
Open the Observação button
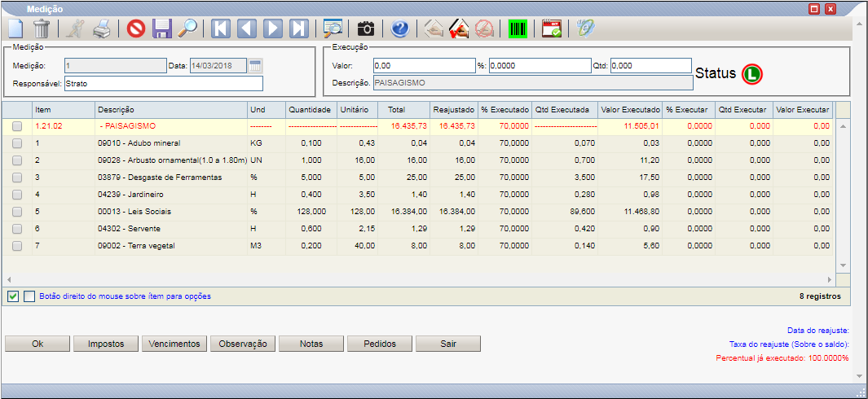[243, 344]
